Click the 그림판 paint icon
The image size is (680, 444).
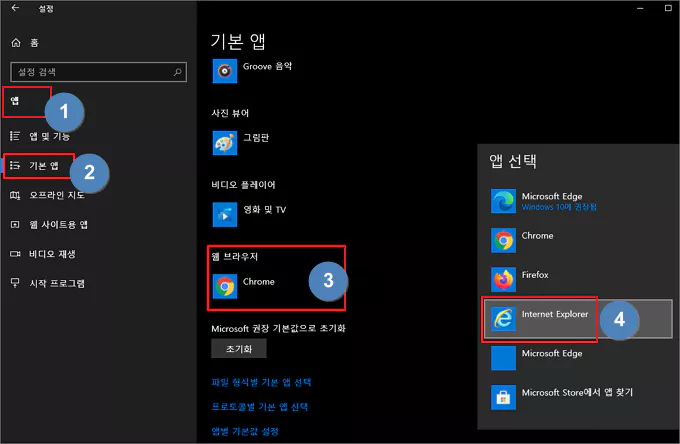pyautogui.click(x=225, y=143)
